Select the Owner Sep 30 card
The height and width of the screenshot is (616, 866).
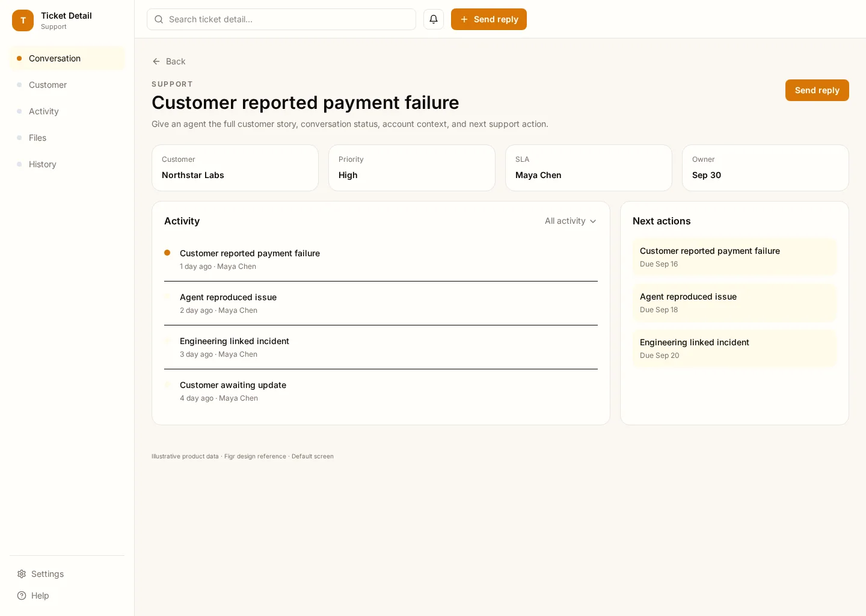click(x=766, y=168)
